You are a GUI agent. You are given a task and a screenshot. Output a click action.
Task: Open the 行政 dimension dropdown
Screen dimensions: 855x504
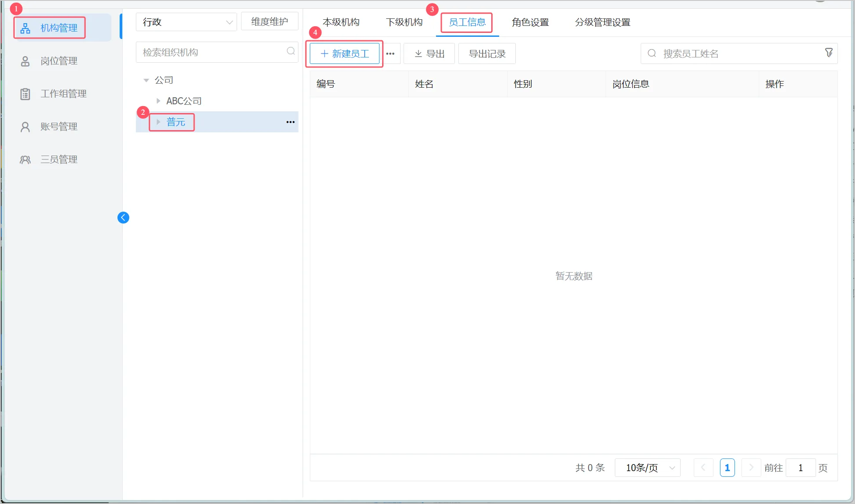coord(186,22)
